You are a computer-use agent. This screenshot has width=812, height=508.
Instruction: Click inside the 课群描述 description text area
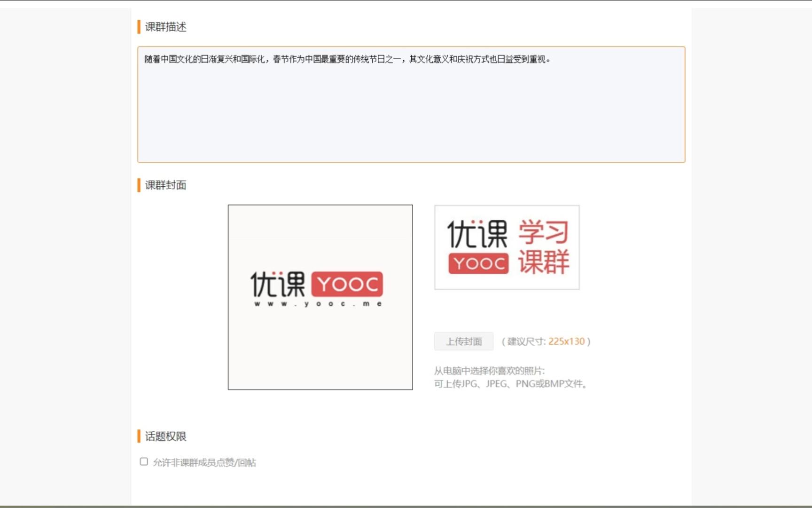point(411,104)
